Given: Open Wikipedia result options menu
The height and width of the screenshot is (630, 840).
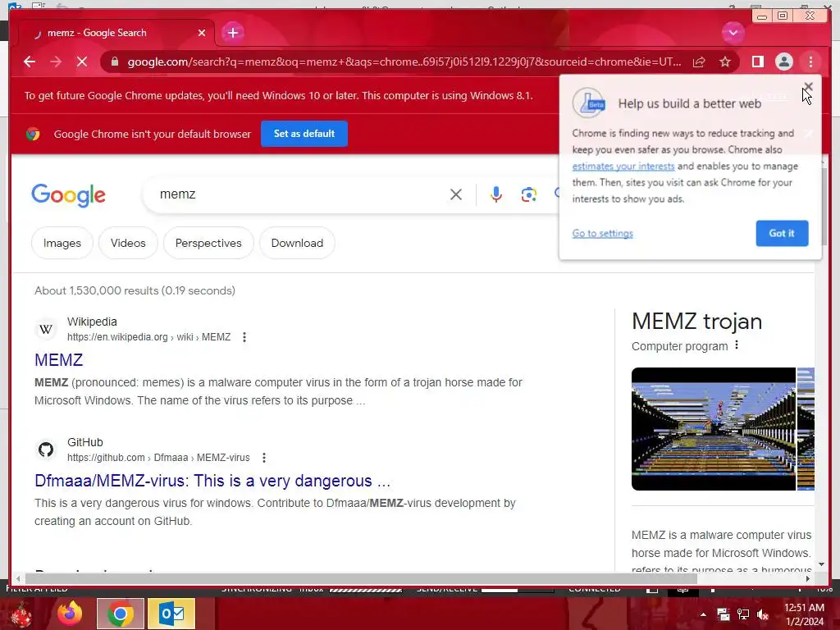Looking at the screenshot, I should (244, 337).
